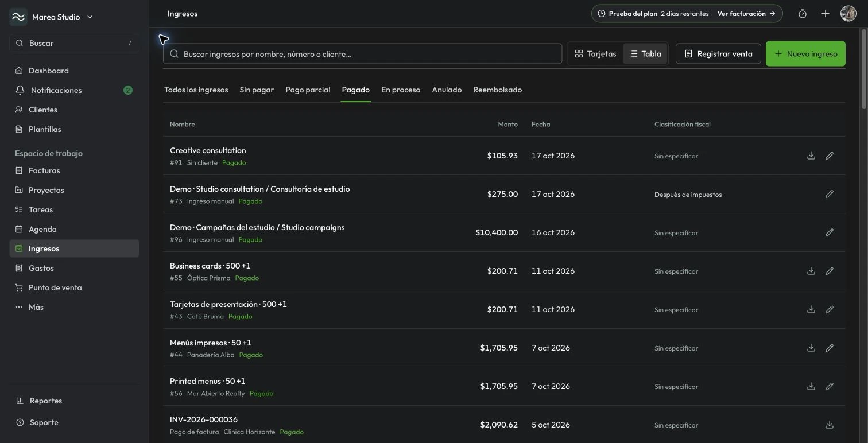Download the Creative consultation receipt
This screenshot has width=868, height=443.
(x=811, y=156)
